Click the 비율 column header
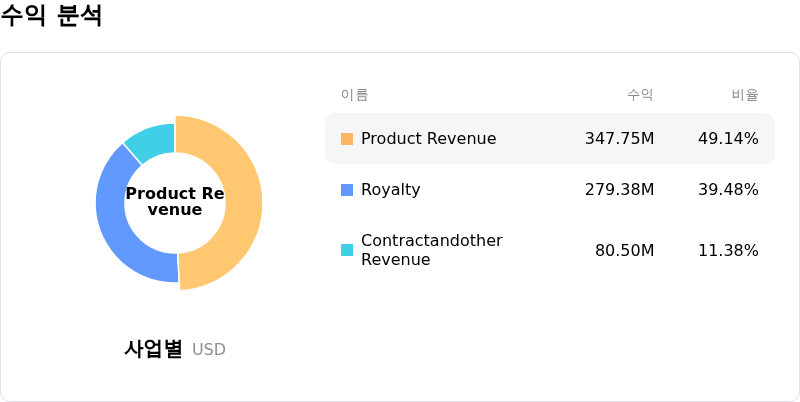 click(744, 95)
